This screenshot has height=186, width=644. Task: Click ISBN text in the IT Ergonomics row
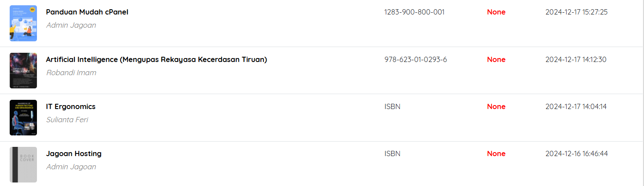(392, 106)
